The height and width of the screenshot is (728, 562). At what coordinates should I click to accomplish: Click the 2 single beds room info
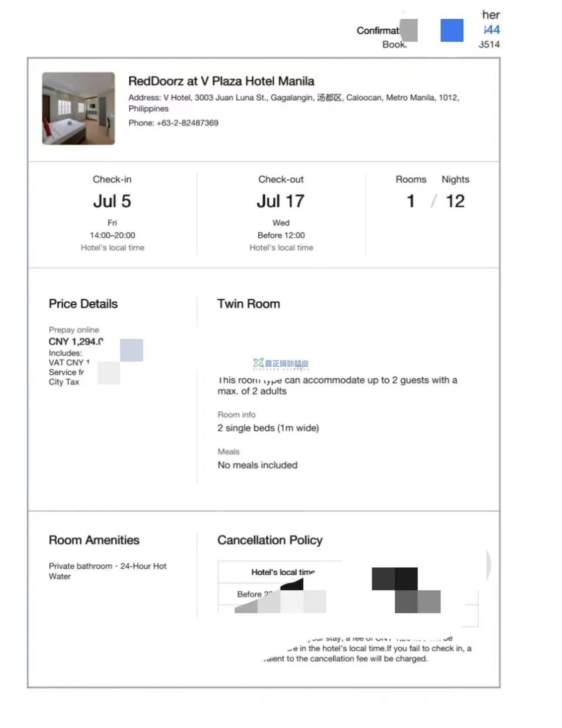tap(268, 428)
